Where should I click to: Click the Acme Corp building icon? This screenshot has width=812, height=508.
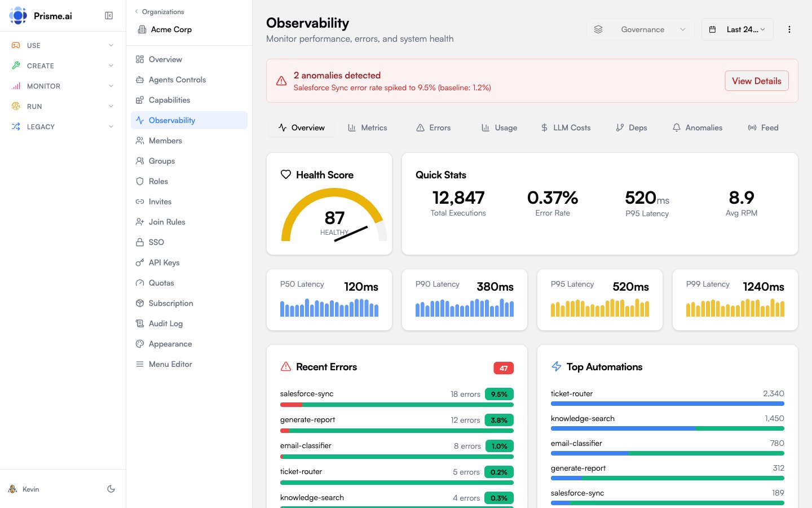[142, 29]
